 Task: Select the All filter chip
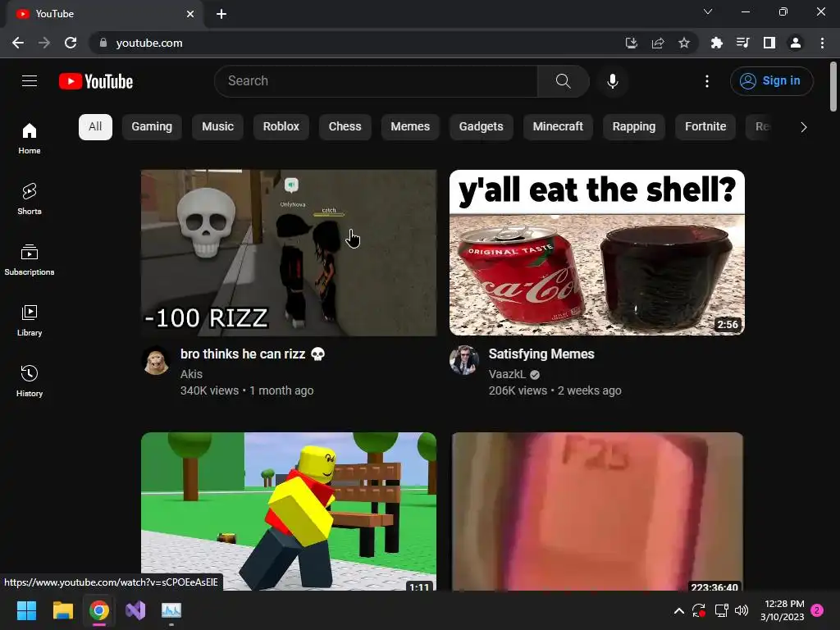(x=95, y=127)
